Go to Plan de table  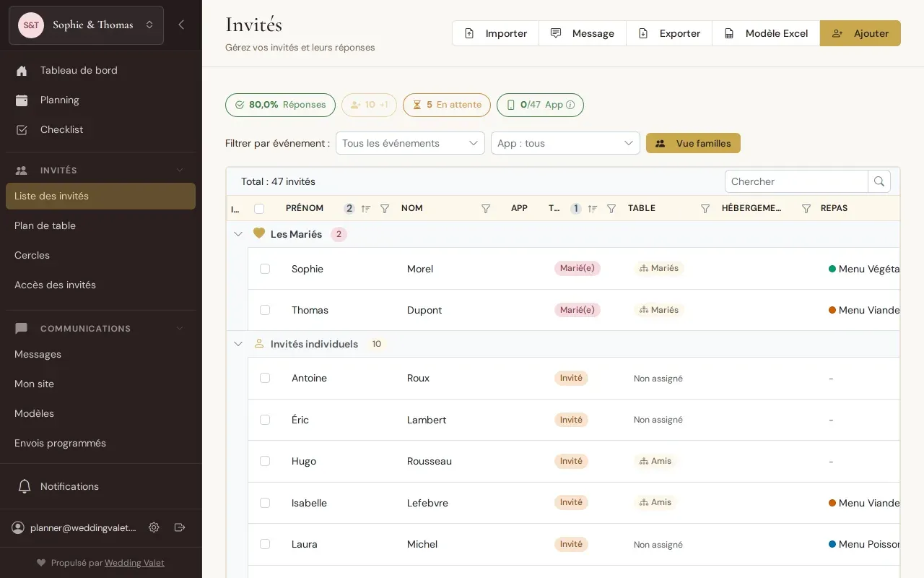coord(100,225)
